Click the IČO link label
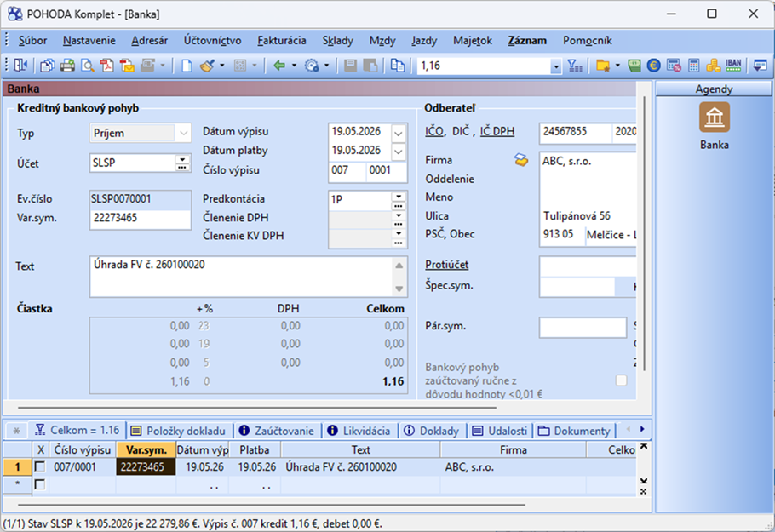The image size is (775, 532). pos(434,131)
